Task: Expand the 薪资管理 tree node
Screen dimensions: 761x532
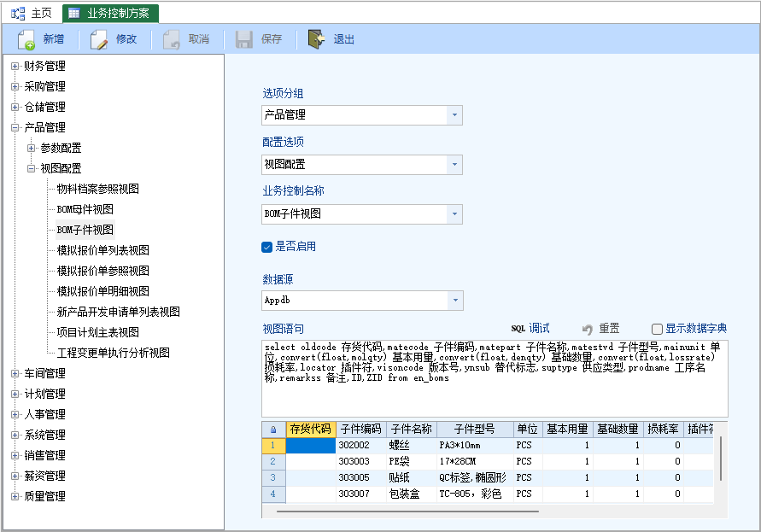Action: point(15,476)
